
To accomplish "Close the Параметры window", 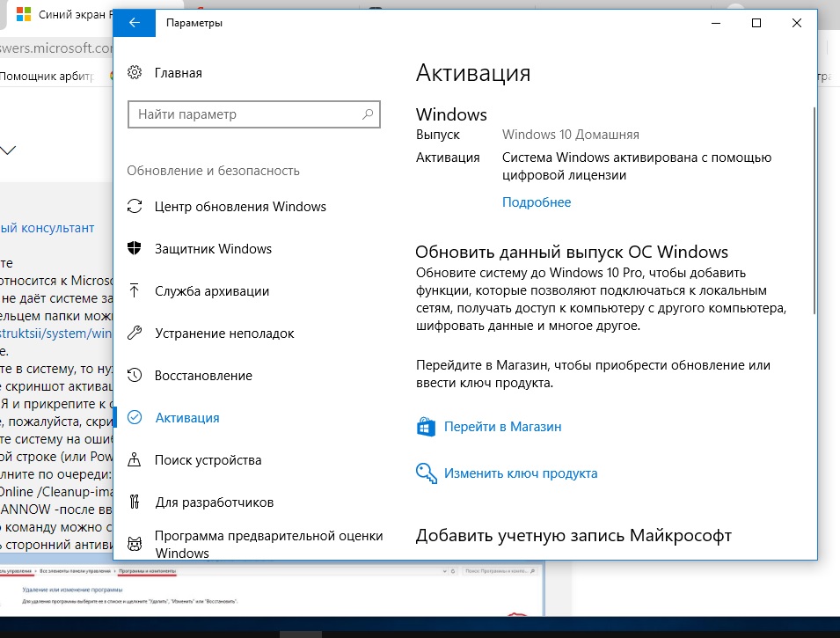I will 797,23.
